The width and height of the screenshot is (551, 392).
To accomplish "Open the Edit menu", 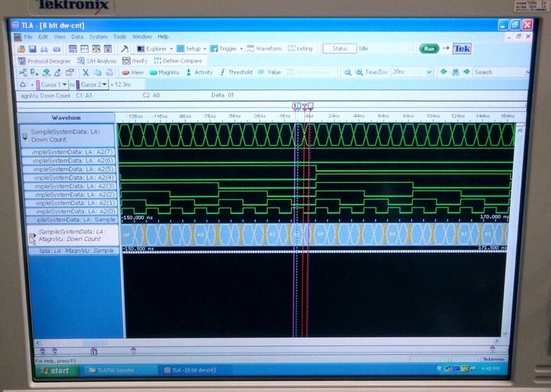I will click(43, 37).
